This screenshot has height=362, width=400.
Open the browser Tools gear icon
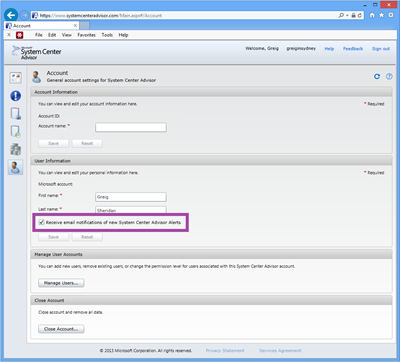[x=391, y=15]
